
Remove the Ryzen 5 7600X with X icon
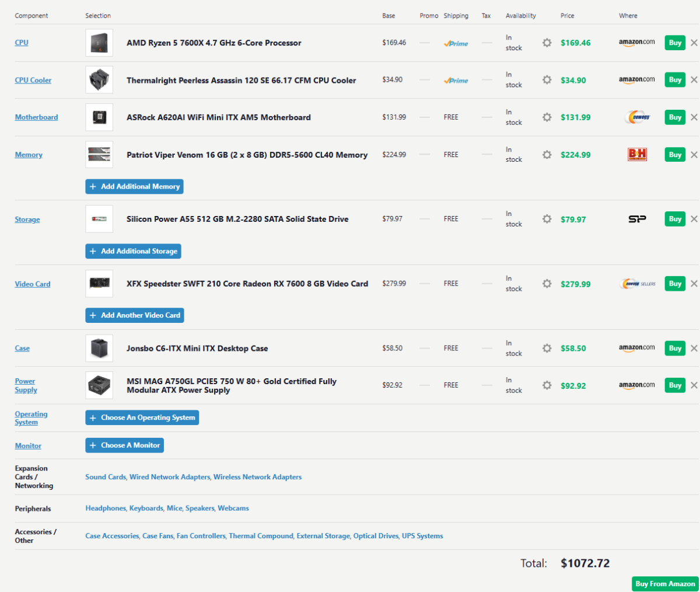click(x=694, y=43)
